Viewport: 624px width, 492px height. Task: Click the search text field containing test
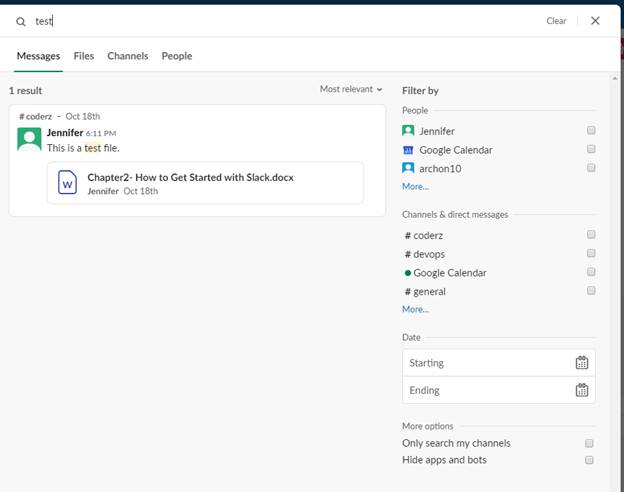coord(279,21)
